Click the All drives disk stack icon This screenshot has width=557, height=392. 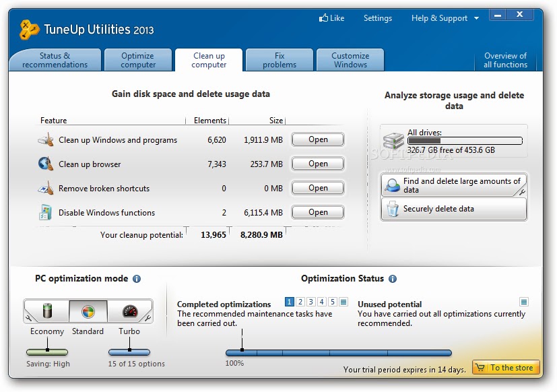[393, 141]
